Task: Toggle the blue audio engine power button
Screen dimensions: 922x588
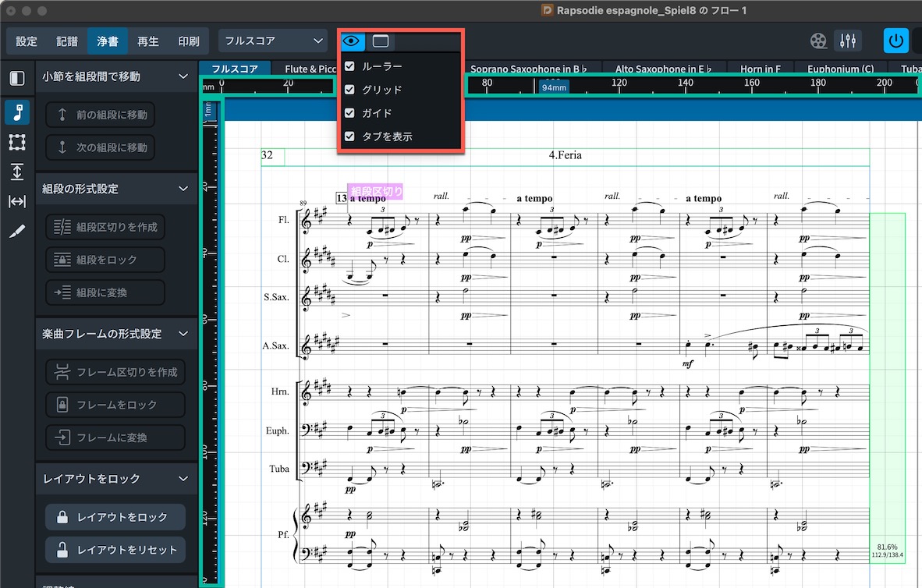Action: [x=895, y=41]
